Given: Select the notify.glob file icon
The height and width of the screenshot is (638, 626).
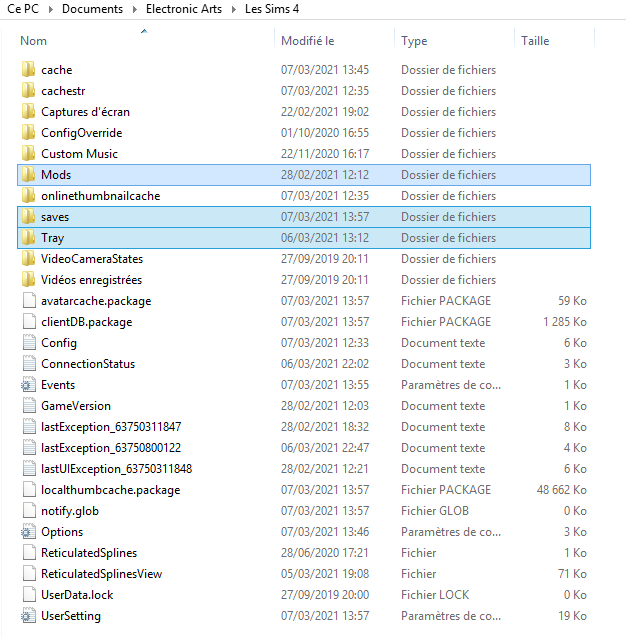Looking at the screenshot, I should pyautogui.click(x=28, y=511).
